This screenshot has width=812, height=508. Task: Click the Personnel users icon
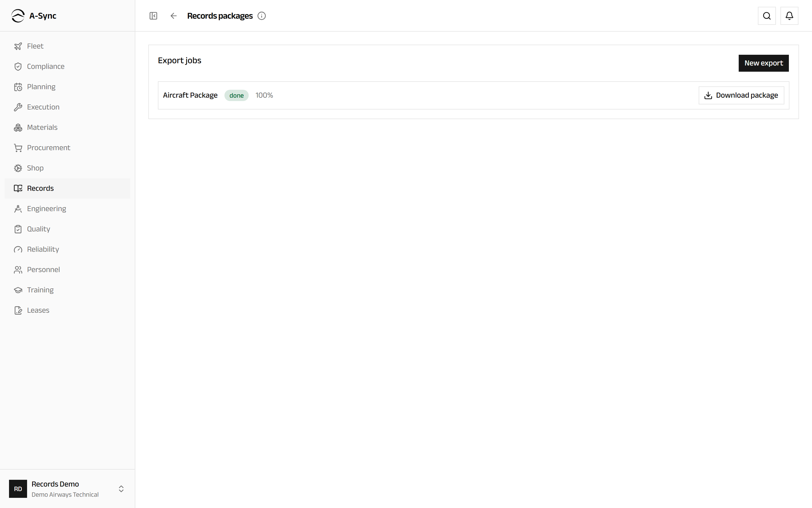(18, 270)
